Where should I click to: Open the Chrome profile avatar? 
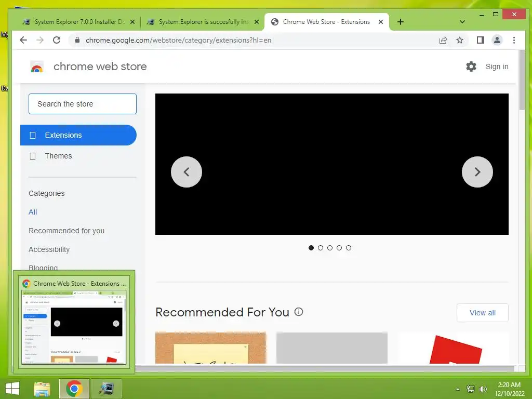pos(497,41)
